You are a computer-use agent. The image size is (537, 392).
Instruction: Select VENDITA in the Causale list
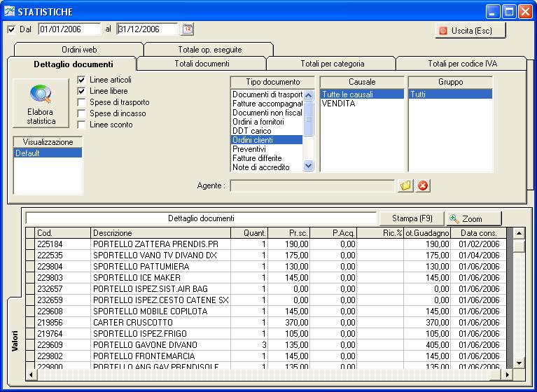pos(338,104)
